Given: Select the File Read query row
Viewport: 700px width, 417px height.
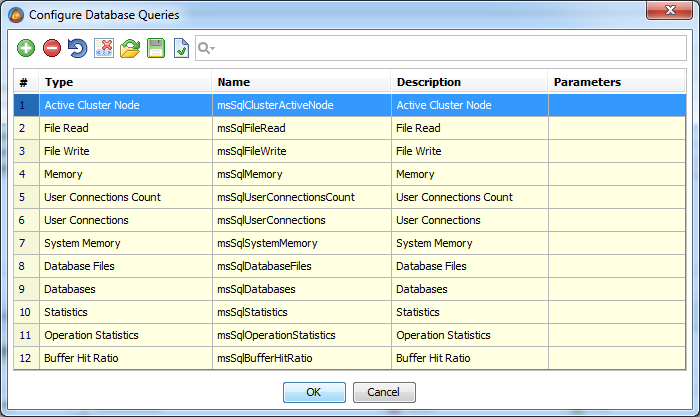Looking at the screenshot, I should pyautogui.click(x=125, y=128).
